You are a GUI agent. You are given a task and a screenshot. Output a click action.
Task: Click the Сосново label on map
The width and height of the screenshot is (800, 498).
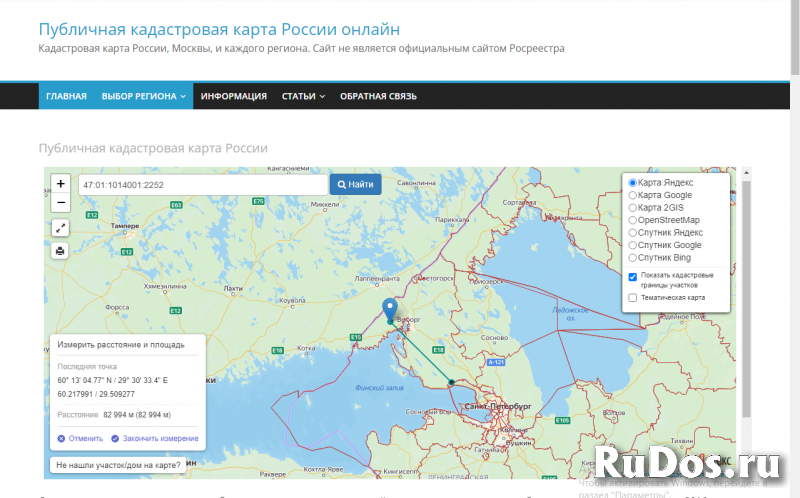pos(494,337)
